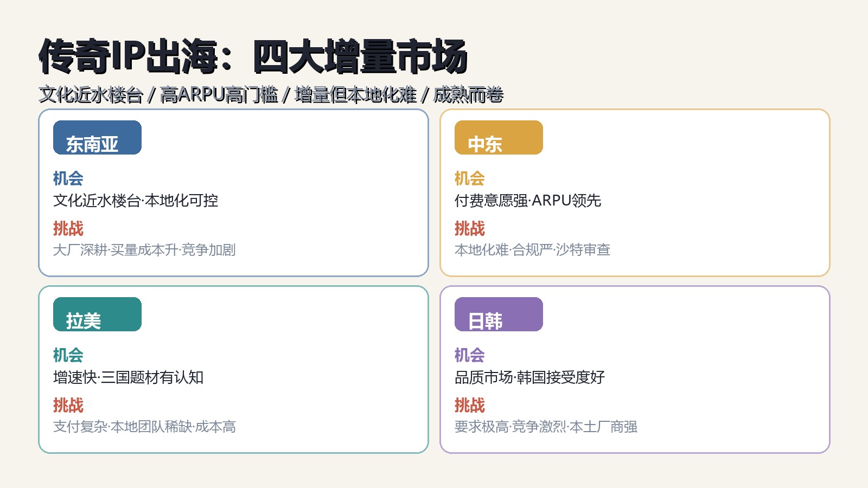Click the 挑战 heading in 日韩 card
Screen dimensions: 868x488
(x=470, y=405)
